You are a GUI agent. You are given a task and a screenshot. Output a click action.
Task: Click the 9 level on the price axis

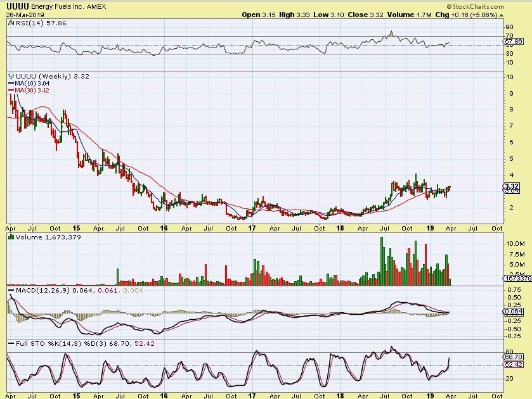[x=511, y=94]
